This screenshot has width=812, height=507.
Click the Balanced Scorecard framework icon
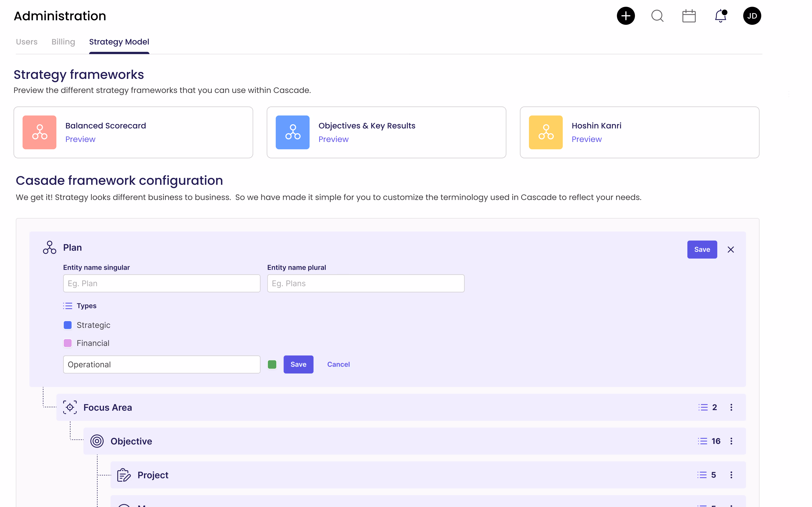point(39,132)
